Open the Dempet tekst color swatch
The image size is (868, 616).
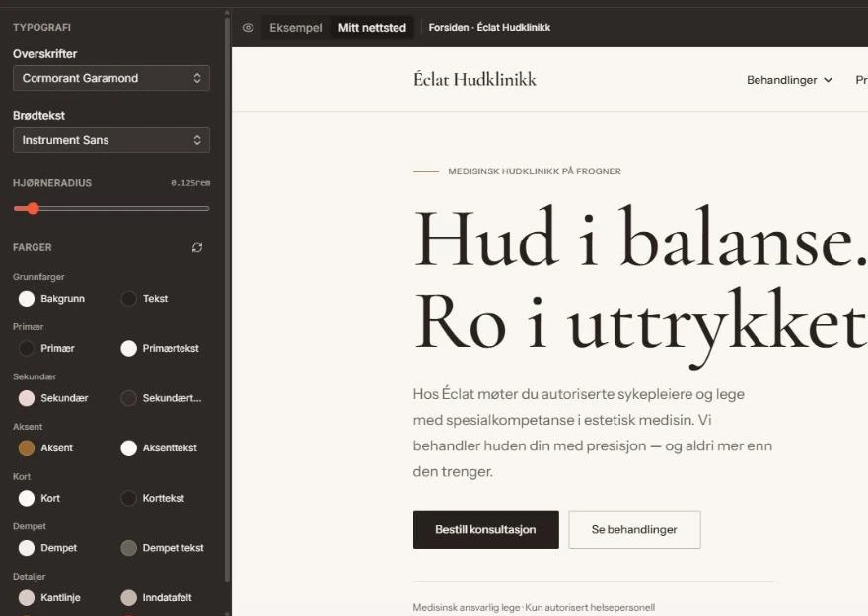(128, 548)
